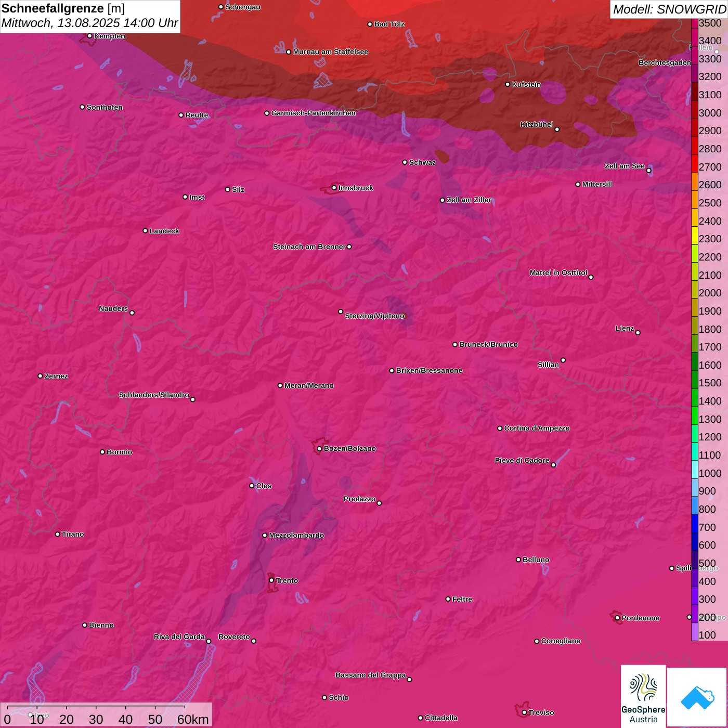Click the '3000' legend value

click(710, 113)
